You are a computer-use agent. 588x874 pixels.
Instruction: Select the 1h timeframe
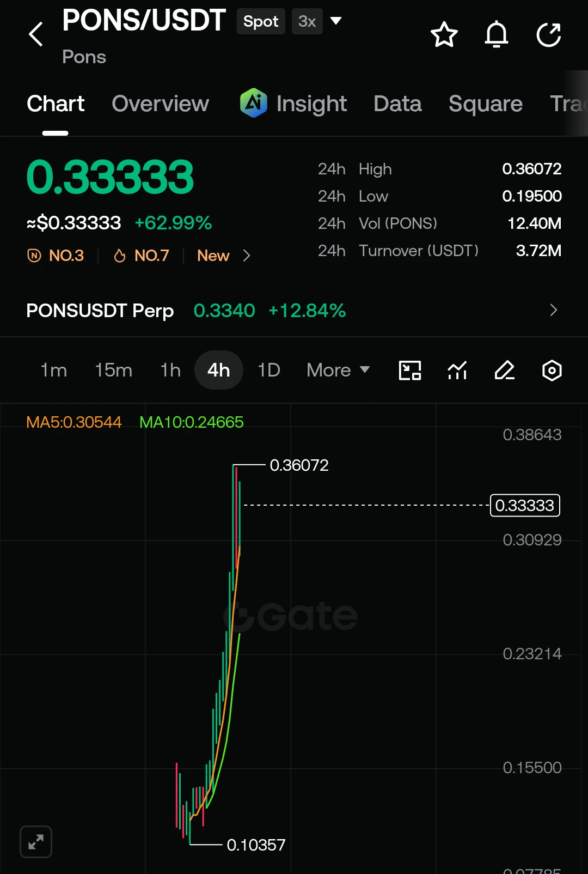coord(170,371)
